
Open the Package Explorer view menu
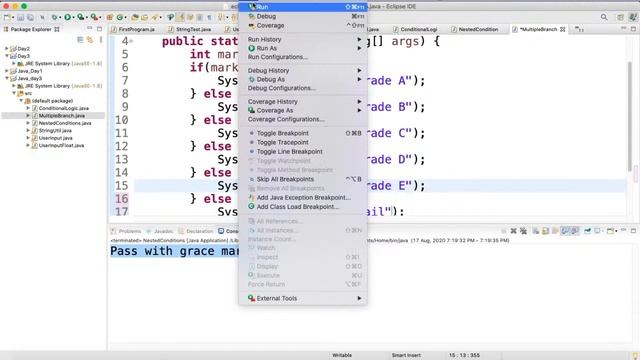100,40
